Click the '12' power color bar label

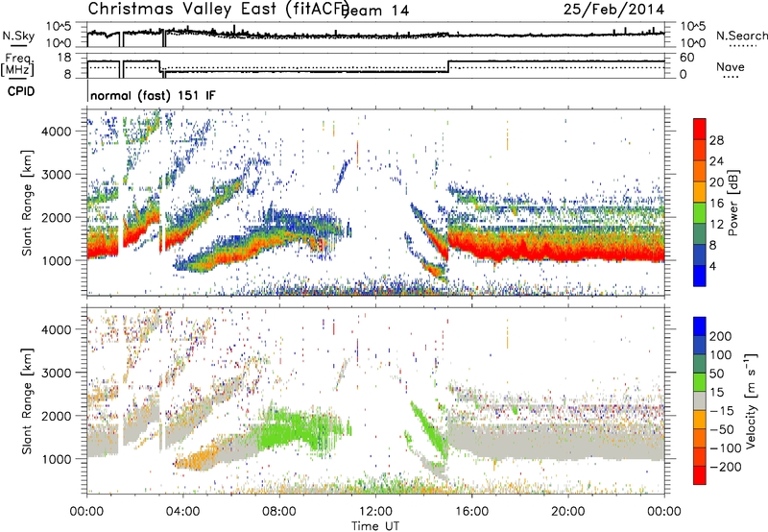pos(716,225)
